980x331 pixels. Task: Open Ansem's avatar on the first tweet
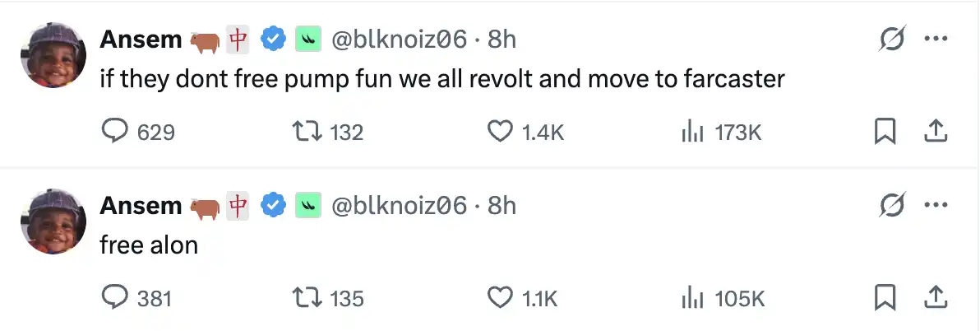53,54
